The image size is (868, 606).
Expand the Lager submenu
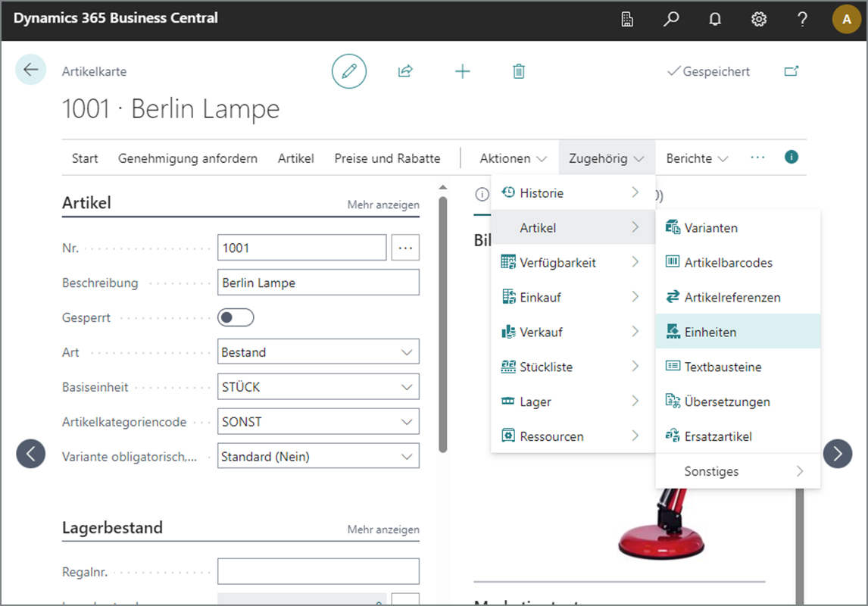point(573,401)
